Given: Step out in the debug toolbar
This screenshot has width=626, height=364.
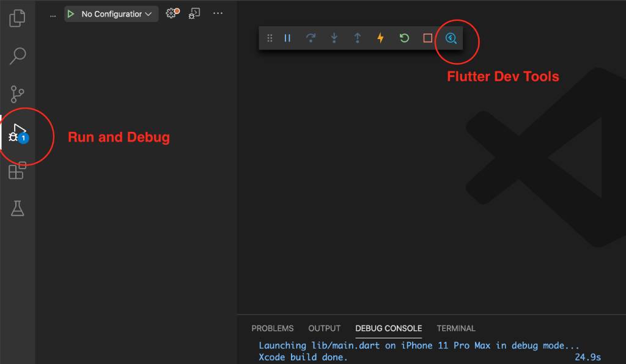Looking at the screenshot, I should 357,38.
